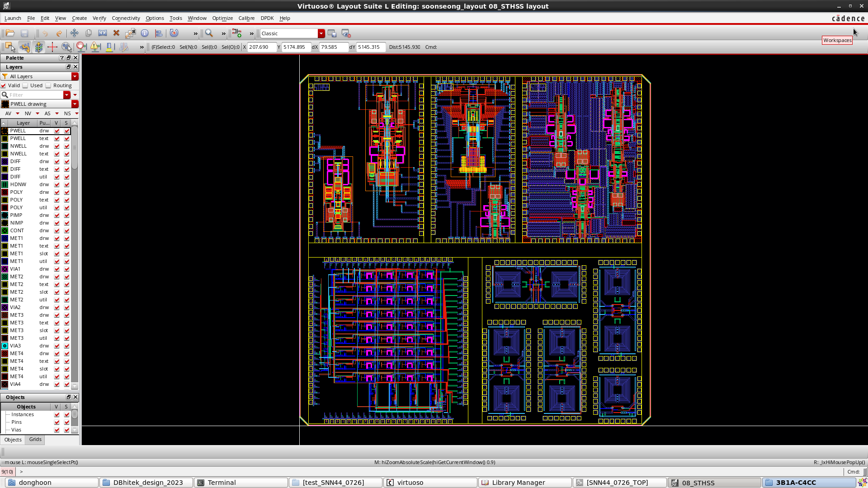The image size is (868, 488).
Task: Click the Save Workspace icon beside Classic
Action: point(332,33)
